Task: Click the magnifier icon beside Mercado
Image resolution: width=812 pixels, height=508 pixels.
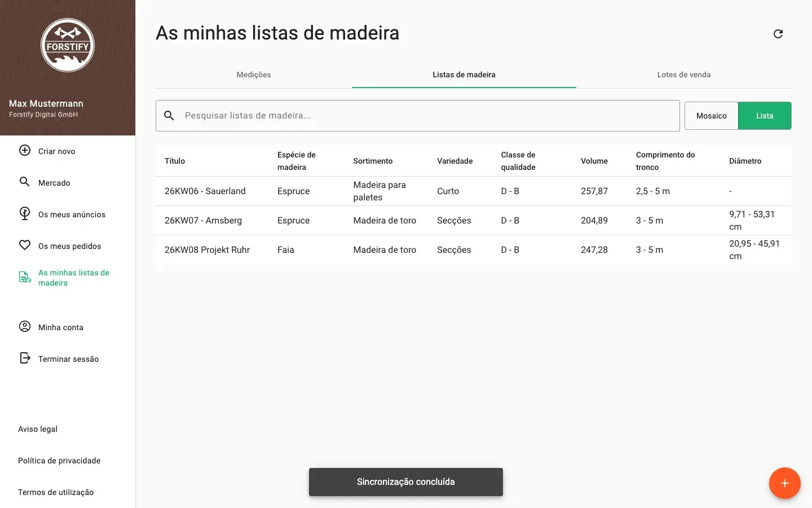Action: [x=25, y=182]
